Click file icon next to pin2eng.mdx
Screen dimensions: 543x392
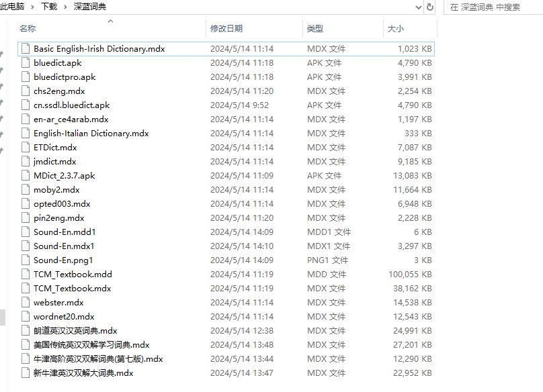pos(26,218)
